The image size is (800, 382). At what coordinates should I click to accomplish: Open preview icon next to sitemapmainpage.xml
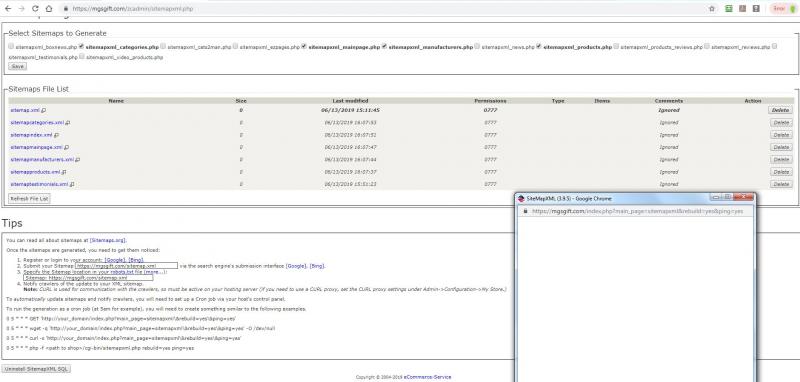click(x=66, y=147)
